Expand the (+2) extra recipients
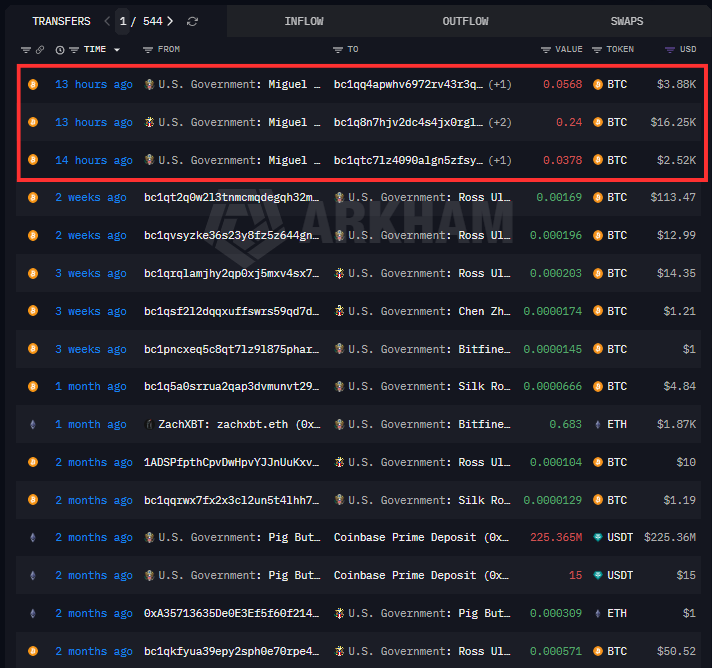This screenshot has width=712, height=668. click(x=500, y=122)
